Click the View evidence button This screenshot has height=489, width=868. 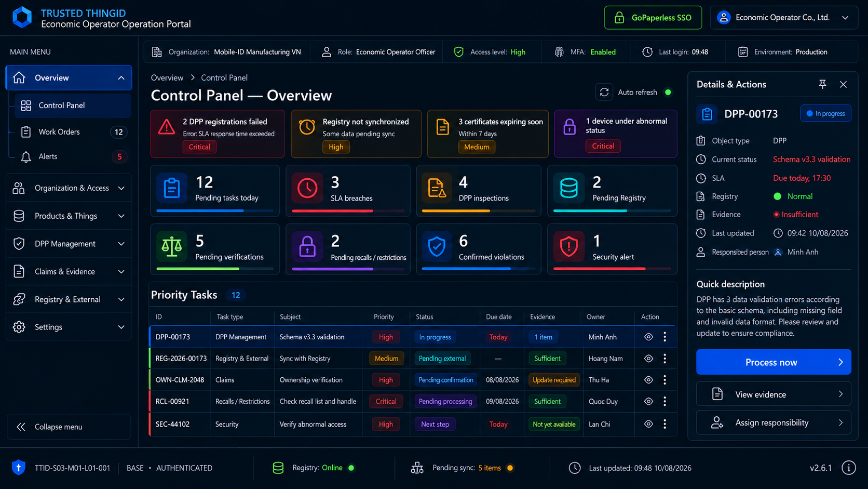point(774,394)
